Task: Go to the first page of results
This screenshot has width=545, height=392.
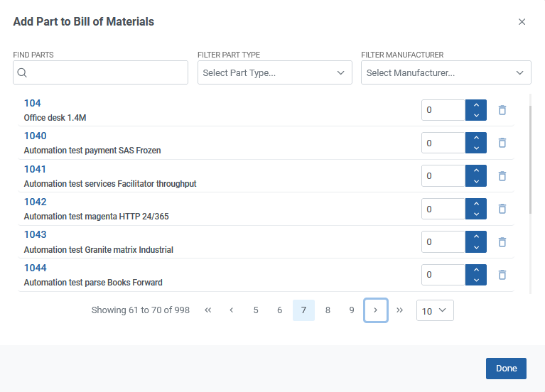Action: coord(208,310)
